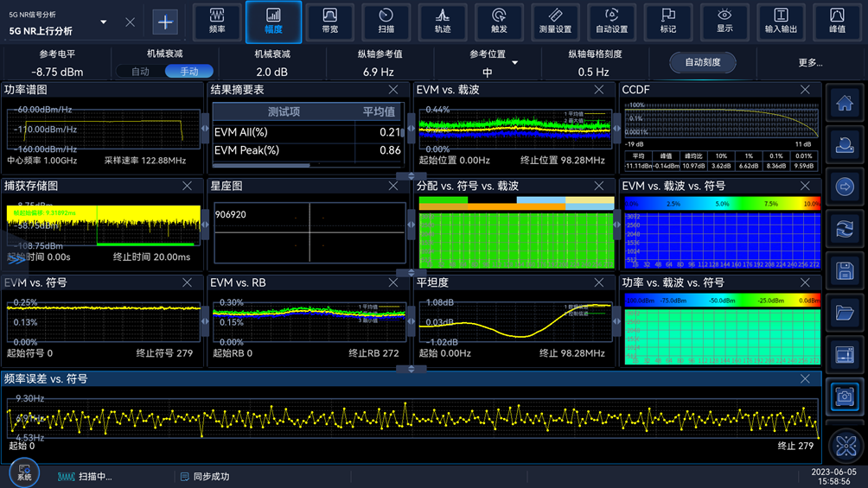Click the home icon in right sidebar
Screen dimensions: 868x488
844,103
